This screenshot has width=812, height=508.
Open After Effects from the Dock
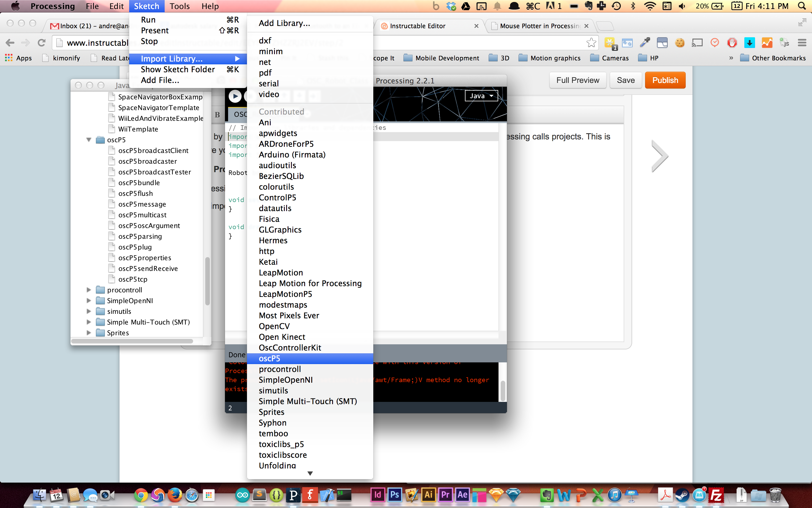tap(462, 495)
